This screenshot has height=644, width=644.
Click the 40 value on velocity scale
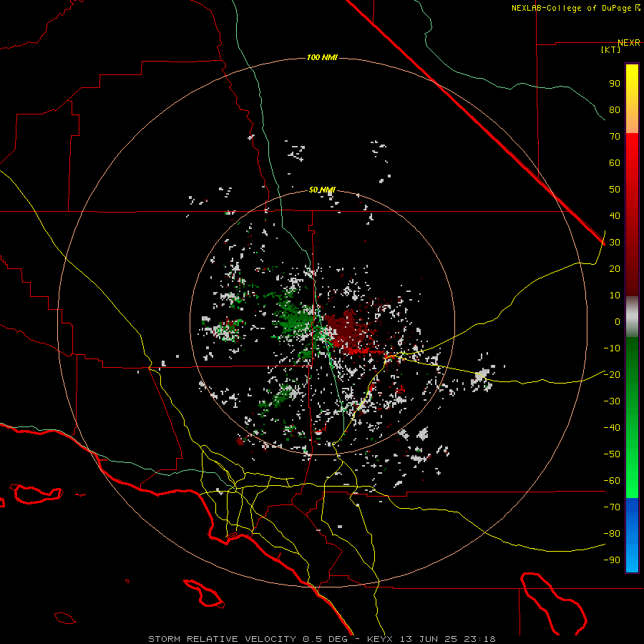pyautogui.click(x=615, y=215)
